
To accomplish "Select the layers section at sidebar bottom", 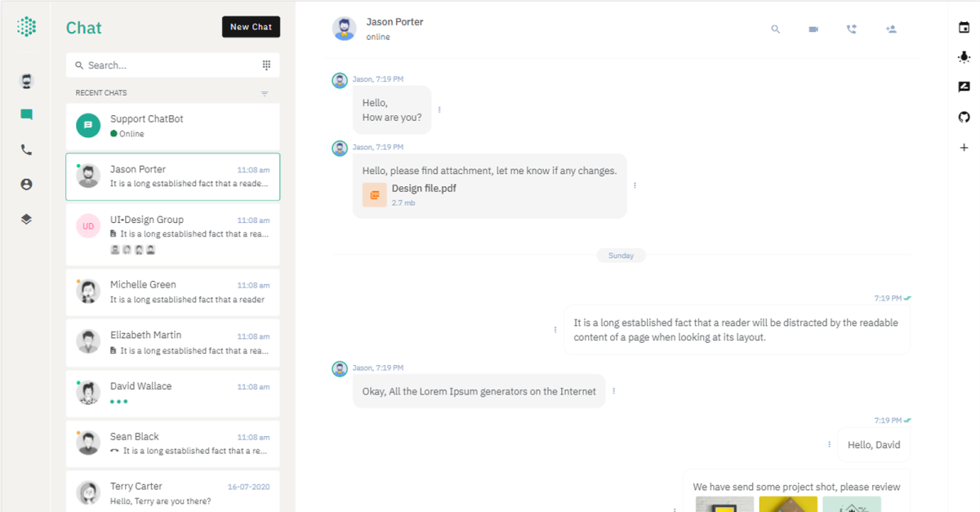I will click(25, 218).
